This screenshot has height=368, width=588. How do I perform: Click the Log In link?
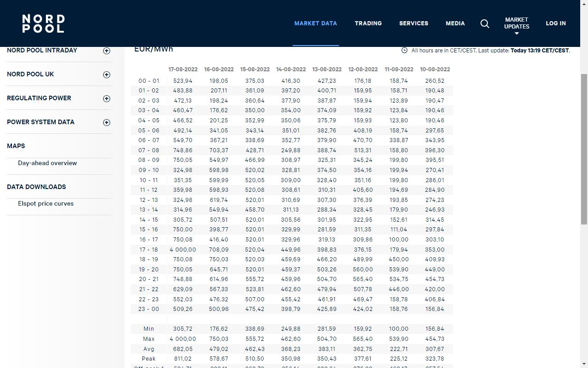tap(555, 23)
